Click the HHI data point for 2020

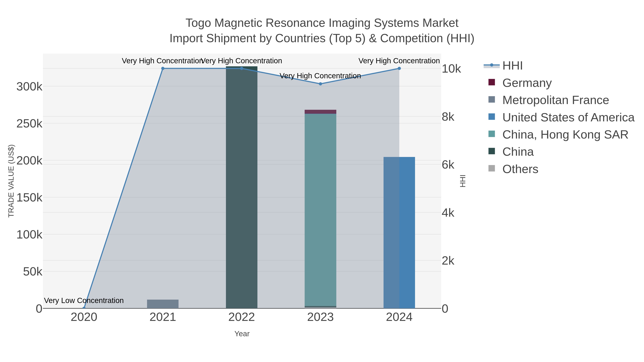coord(84,308)
